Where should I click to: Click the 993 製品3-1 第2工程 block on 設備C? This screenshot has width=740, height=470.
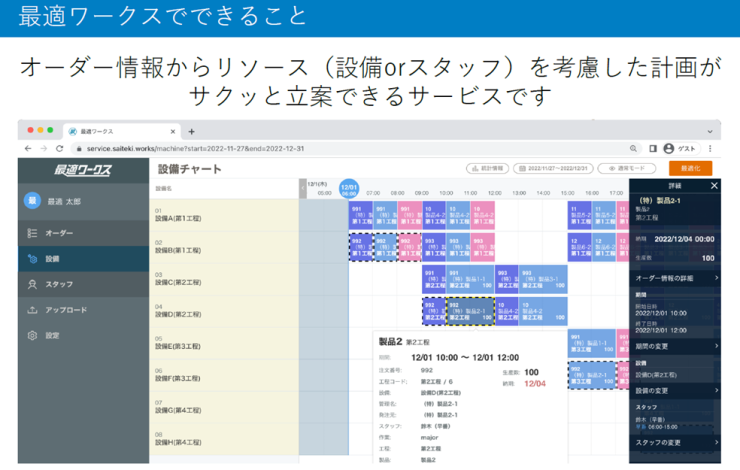[x=543, y=279]
